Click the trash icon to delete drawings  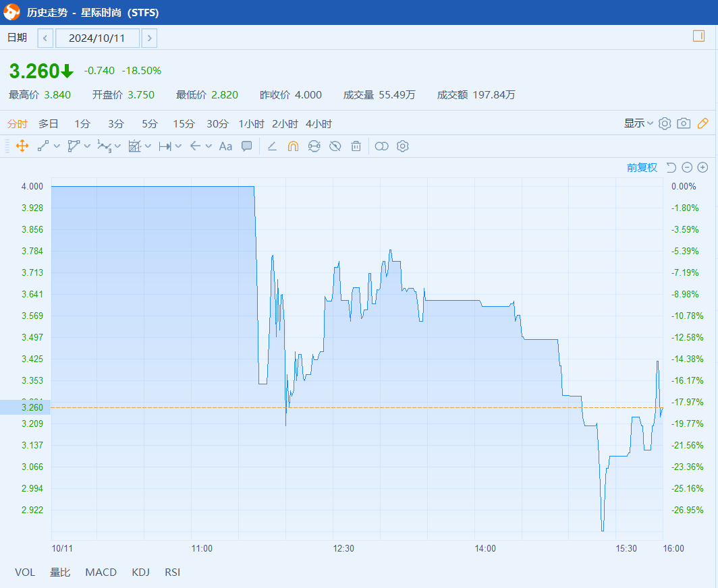356,146
